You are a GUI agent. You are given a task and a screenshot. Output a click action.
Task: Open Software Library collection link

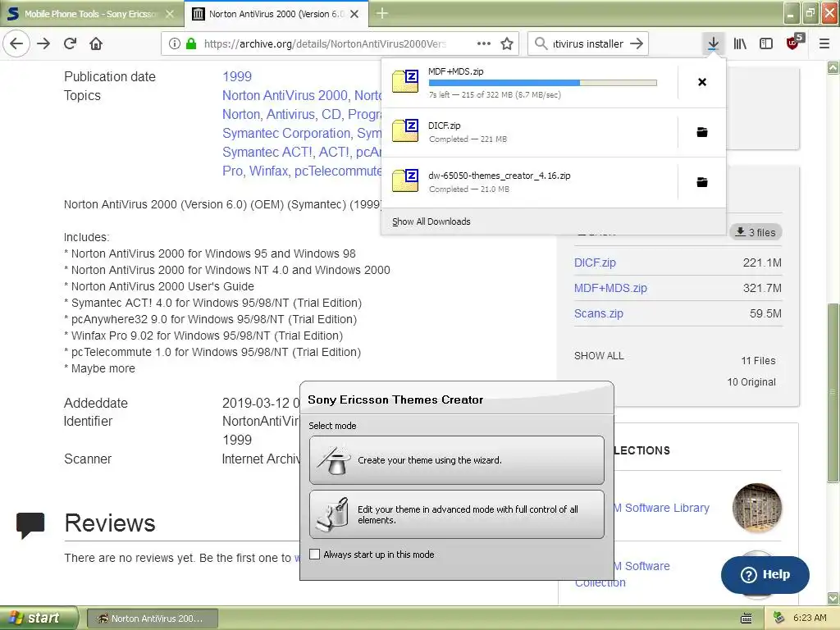[662, 508]
